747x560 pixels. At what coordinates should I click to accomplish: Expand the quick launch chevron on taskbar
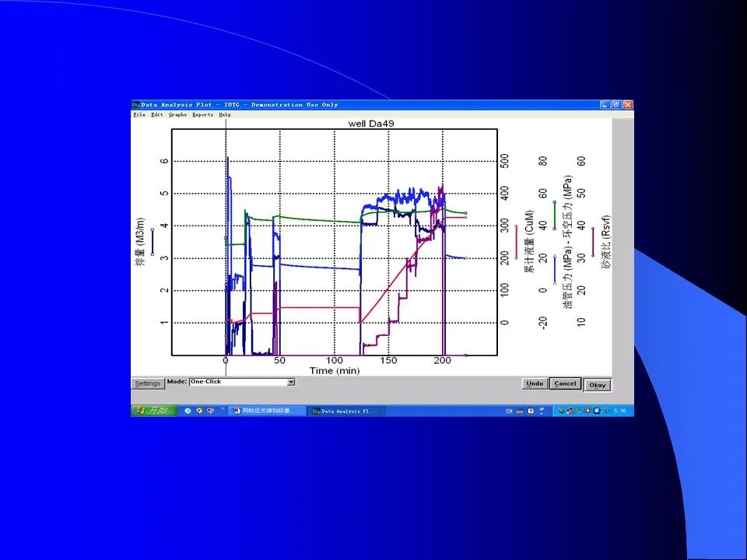point(223,410)
